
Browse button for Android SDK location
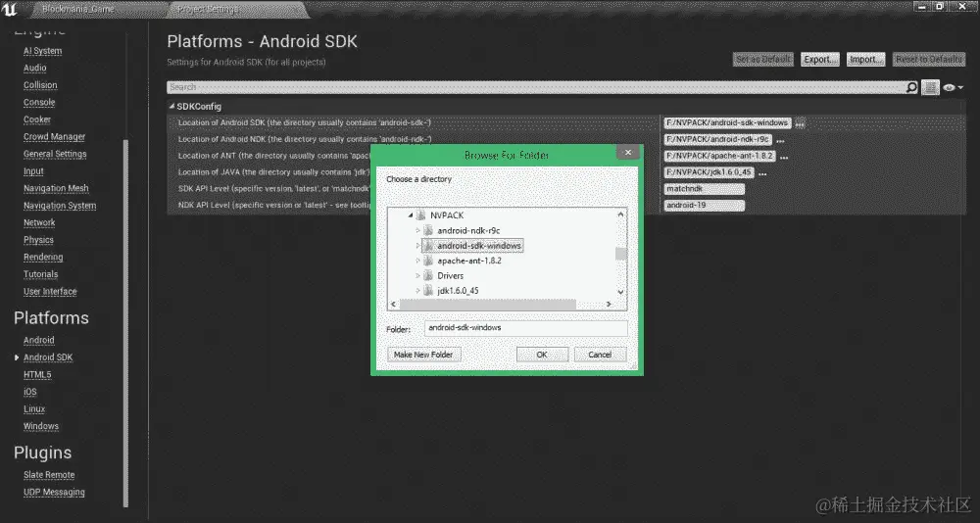[800, 123]
